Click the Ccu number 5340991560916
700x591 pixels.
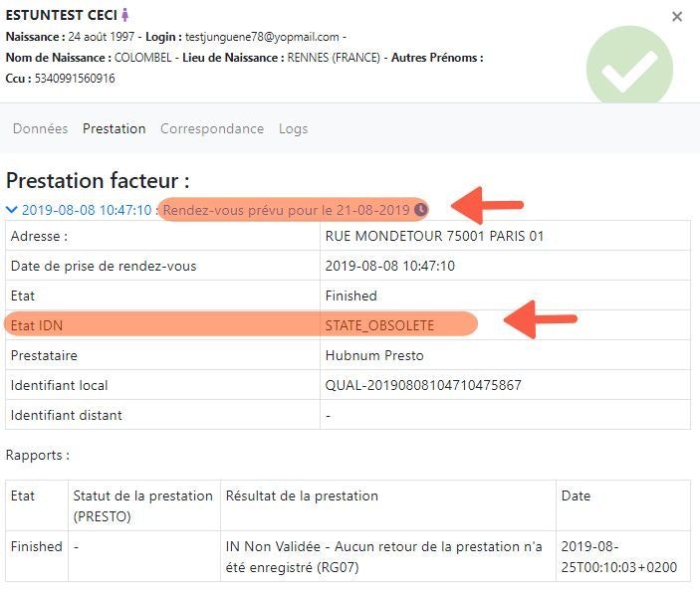[x=75, y=79]
